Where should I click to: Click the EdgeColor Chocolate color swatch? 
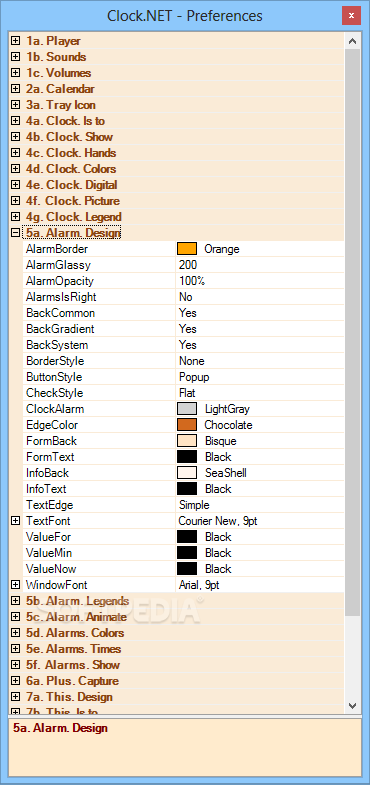[x=187, y=425]
